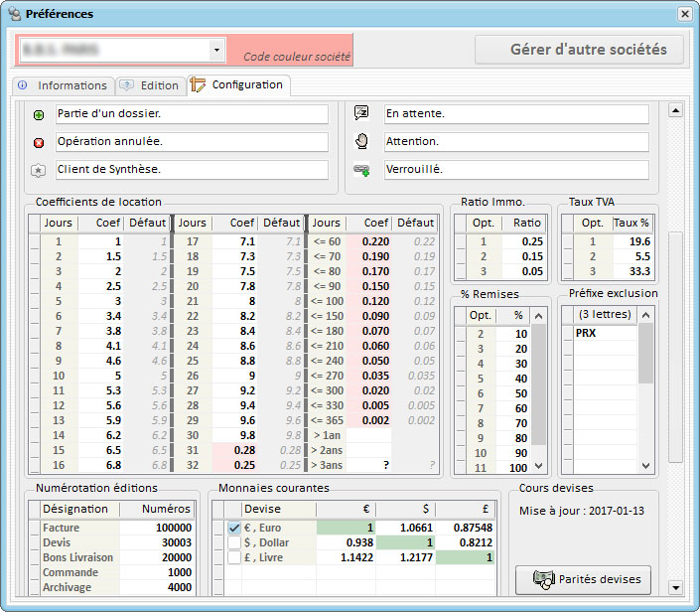Click the red icon beside Opération annulée

click(39, 142)
